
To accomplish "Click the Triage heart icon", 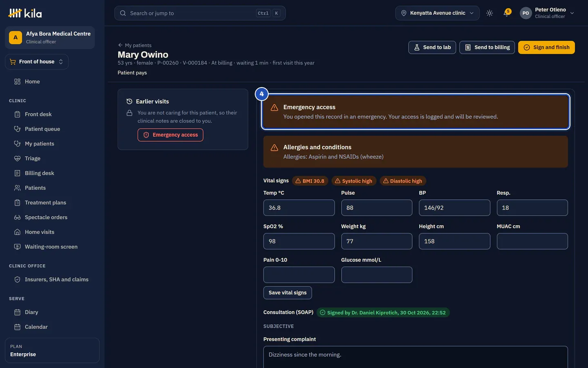I will [17, 158].
